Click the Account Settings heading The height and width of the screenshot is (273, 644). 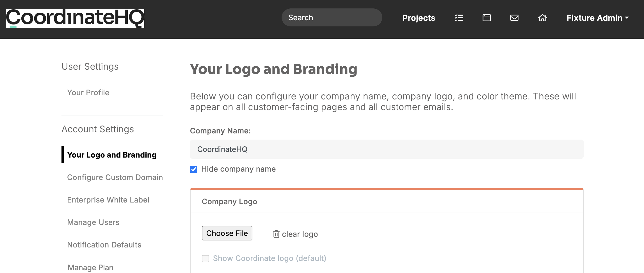pos(97,129)
